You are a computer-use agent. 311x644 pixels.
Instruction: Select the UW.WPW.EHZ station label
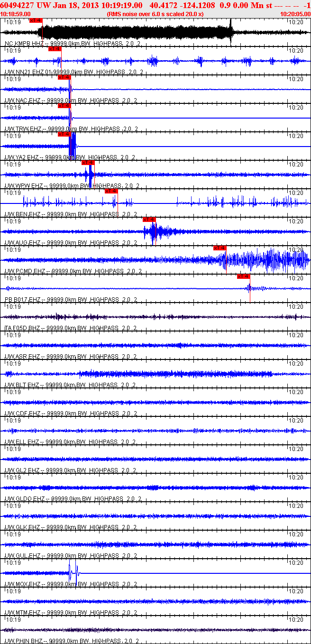point(71,186)
